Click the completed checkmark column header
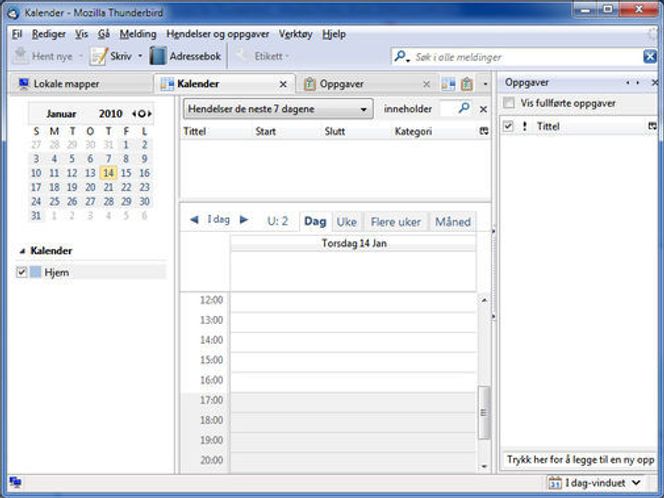The image size is (664, 498). (508, 126)
